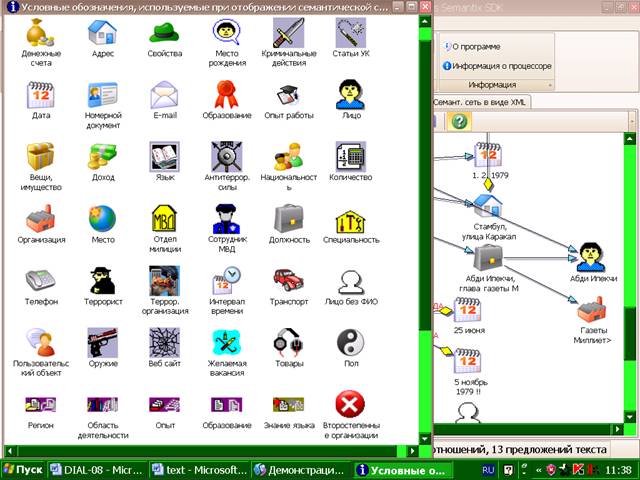
Task: Select the Газеты Миллиет organization node
Action: pyautogui.click(x=592, y=310)
